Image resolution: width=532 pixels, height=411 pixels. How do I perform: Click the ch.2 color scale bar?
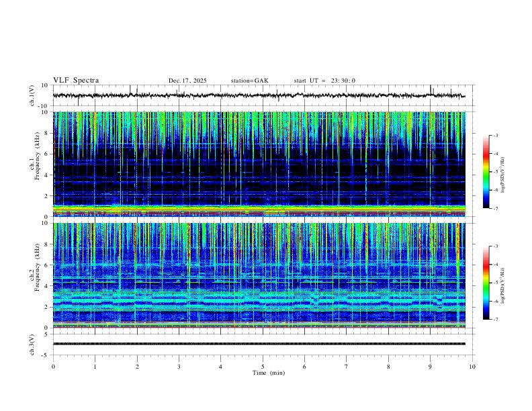point(486,283)
